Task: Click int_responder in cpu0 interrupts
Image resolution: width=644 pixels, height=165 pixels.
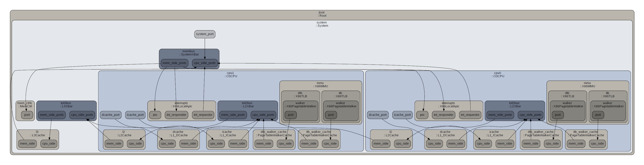Action: (x=444, y=115)
